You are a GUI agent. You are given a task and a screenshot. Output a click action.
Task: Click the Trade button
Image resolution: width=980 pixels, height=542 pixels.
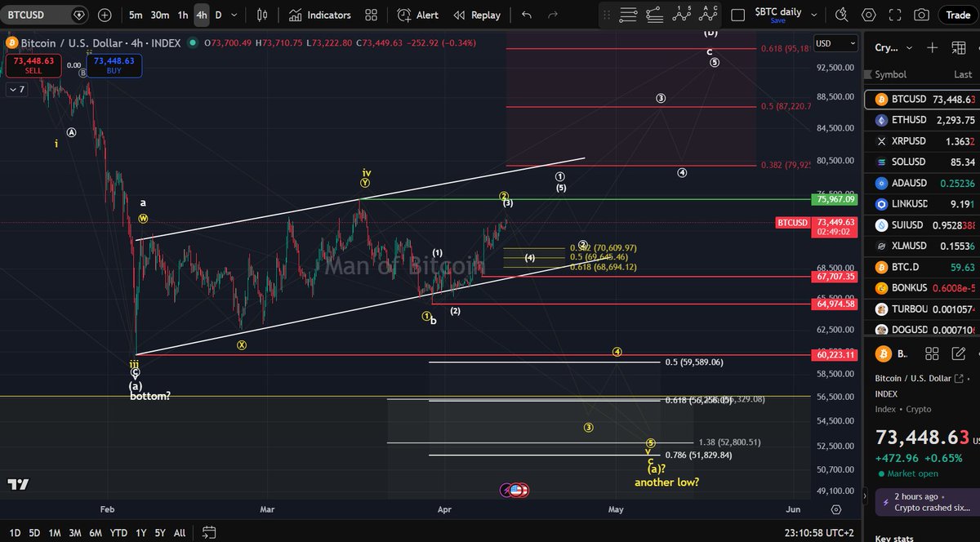(957, 15)
